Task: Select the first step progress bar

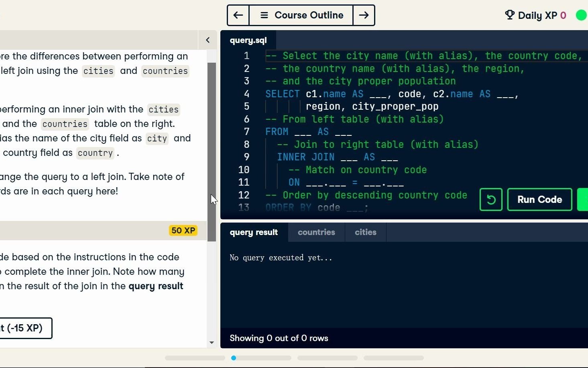Action: [x=195, y=358]
